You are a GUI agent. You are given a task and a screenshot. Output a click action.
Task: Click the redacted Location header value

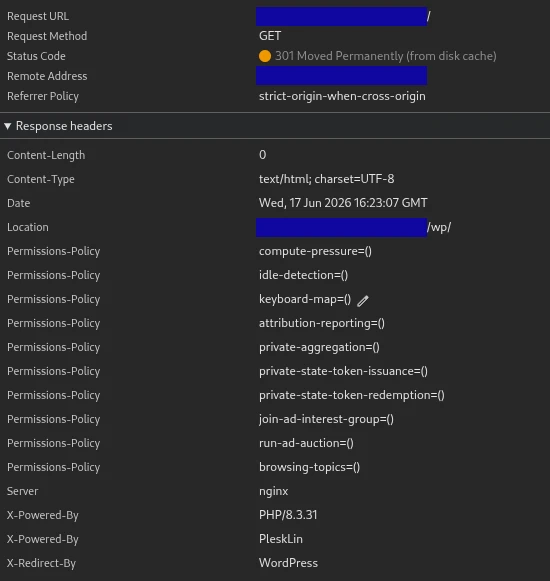pyautogui.click(x=341, y=227)
